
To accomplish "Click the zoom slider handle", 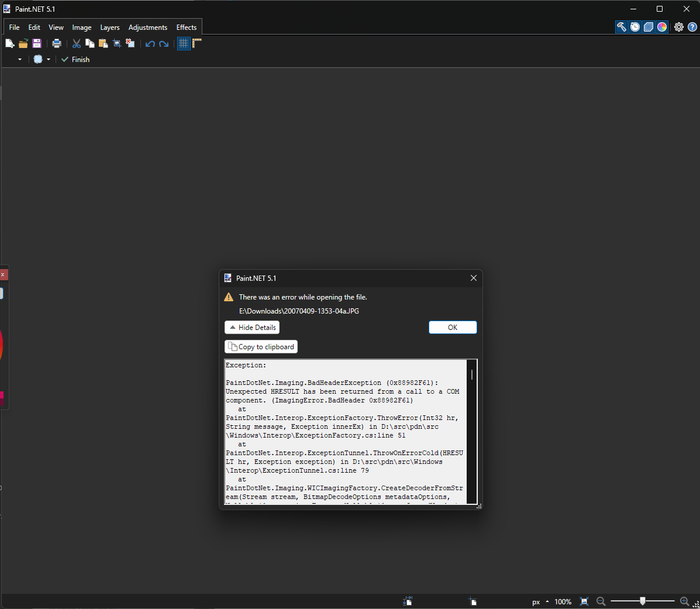I will 643,601.
